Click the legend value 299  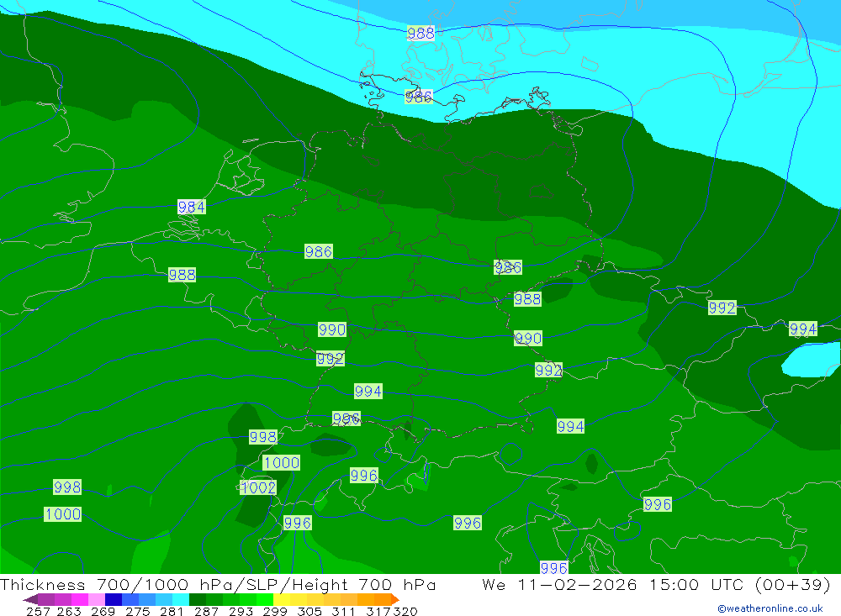275,611
